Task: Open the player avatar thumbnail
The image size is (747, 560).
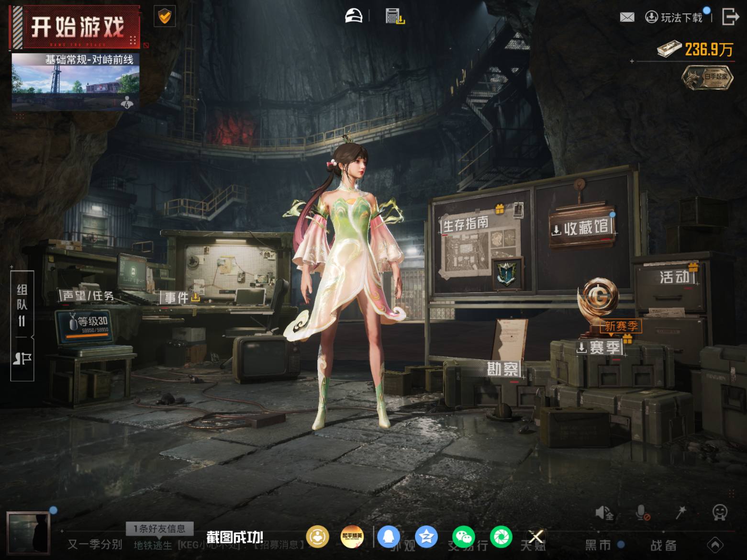Action: coord(29,532)
